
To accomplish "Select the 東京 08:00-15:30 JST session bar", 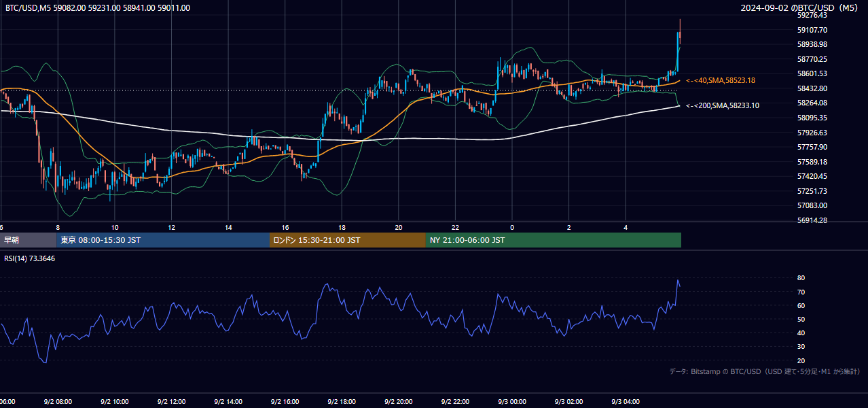I will (163, 240).
